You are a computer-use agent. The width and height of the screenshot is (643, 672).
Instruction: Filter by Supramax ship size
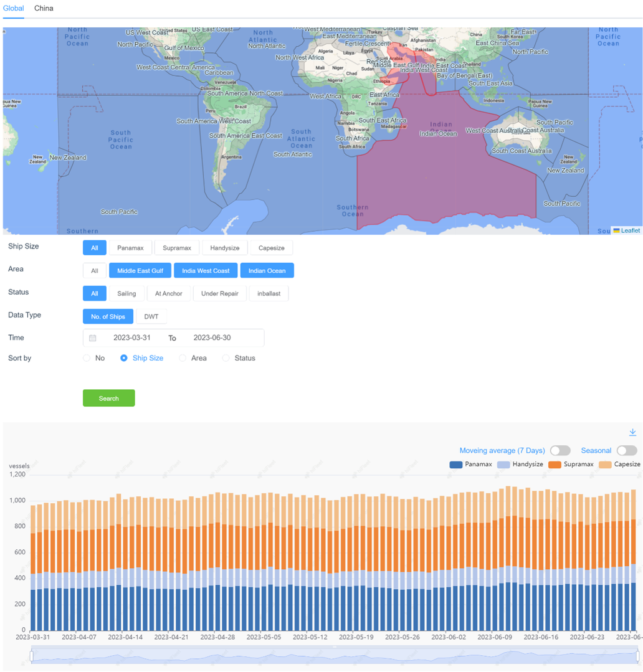[176, 248]
